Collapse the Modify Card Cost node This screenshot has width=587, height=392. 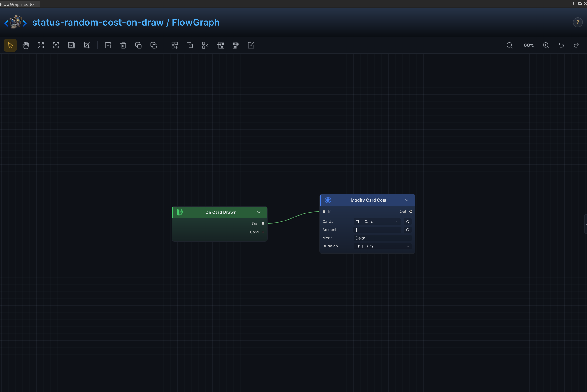pos(407,200)
